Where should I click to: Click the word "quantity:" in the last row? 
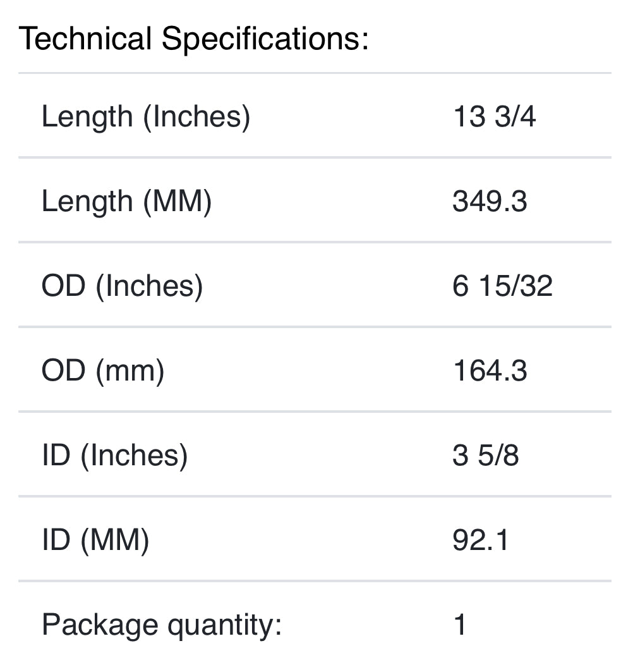pyautogui.click(x=224, y=625)
